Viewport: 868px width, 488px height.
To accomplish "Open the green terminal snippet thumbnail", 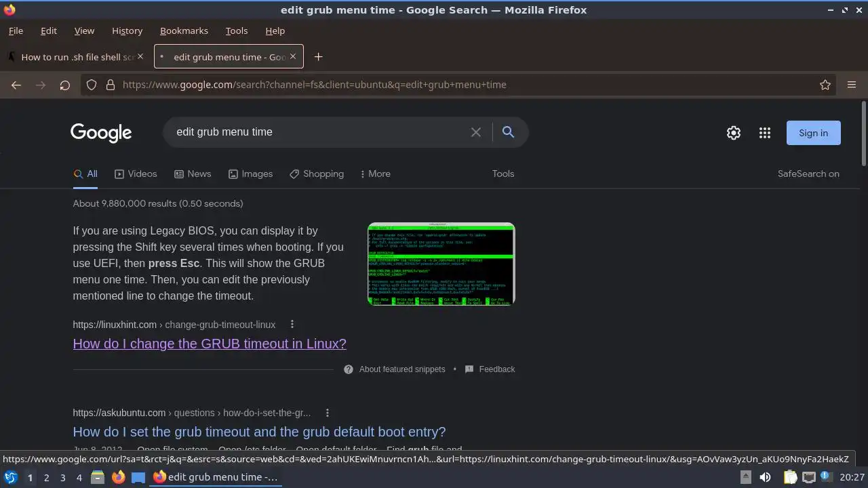I will [441, 264].
